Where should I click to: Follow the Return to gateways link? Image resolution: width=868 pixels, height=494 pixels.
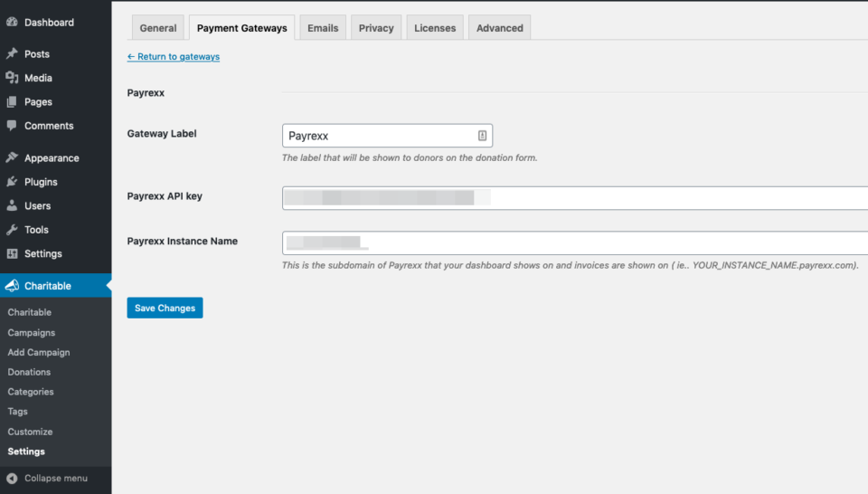[x=174, y=56]
